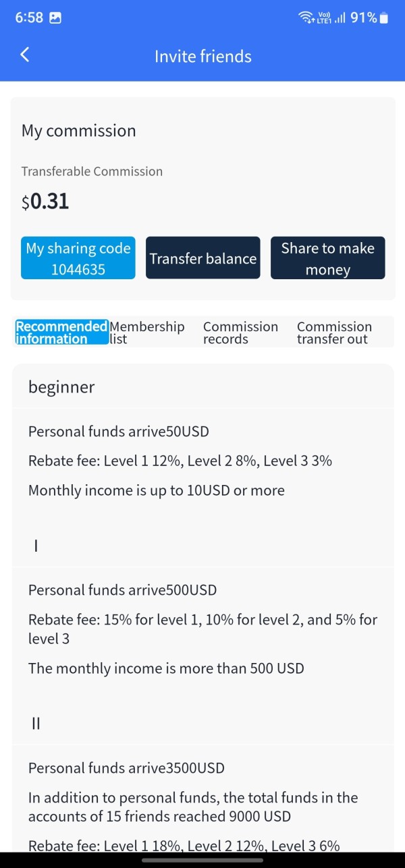Screen dimensions: 405x868
Task: Copy My sharing code 1044635
Action: click(78, 258)
